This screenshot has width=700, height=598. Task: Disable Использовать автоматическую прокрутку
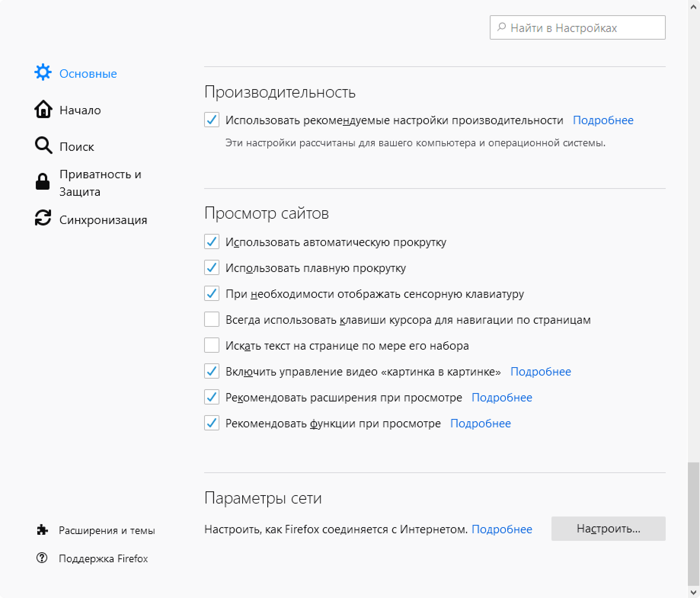(212, 242)
